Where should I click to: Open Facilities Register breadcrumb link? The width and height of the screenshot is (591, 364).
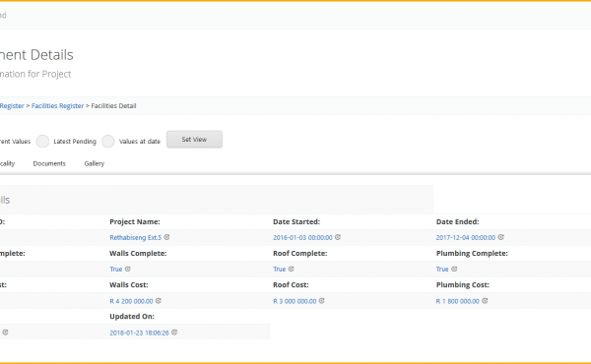(x=57, y=106)
